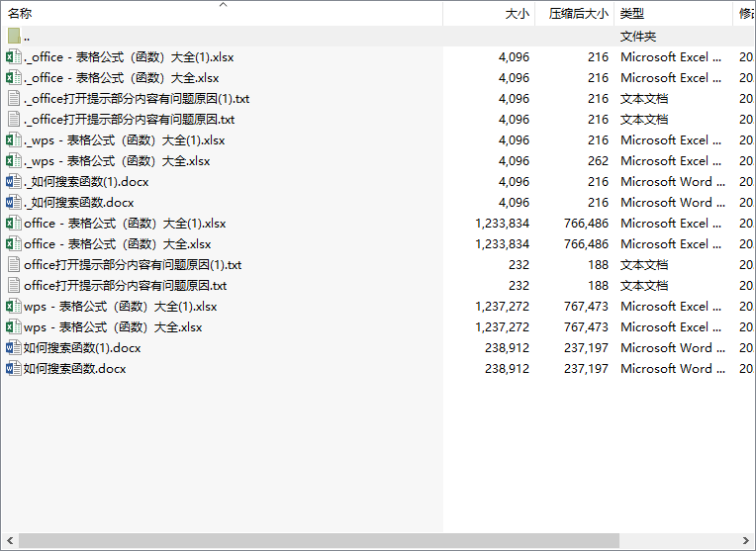Click text icon of 'office打开提示部分内容有问题原因(1).txt'
This screenshot has width=756, height=551.
point(14,264)
